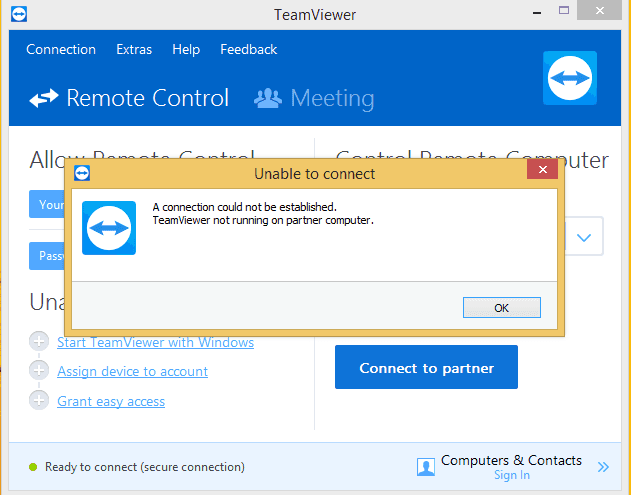This screenshot has width=631, height=495.
Task: Click the Your ID label field
Action: [x=47, y=204]
